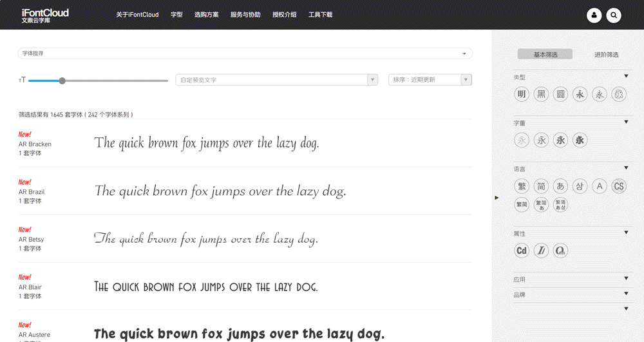
Task: Filter by CS language icon
Action: click(618, 186)
